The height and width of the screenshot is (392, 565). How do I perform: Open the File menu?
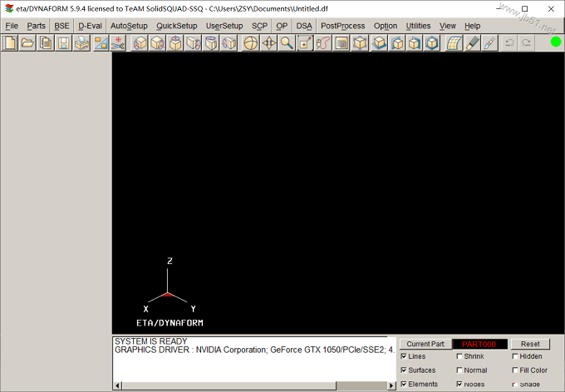[12, 26]
